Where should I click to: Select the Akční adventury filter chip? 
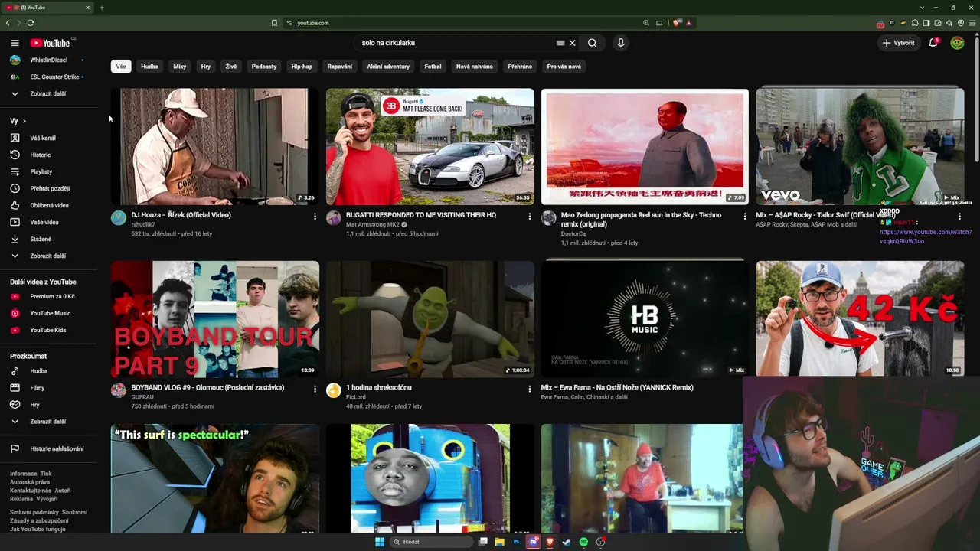tap(388, 67)
